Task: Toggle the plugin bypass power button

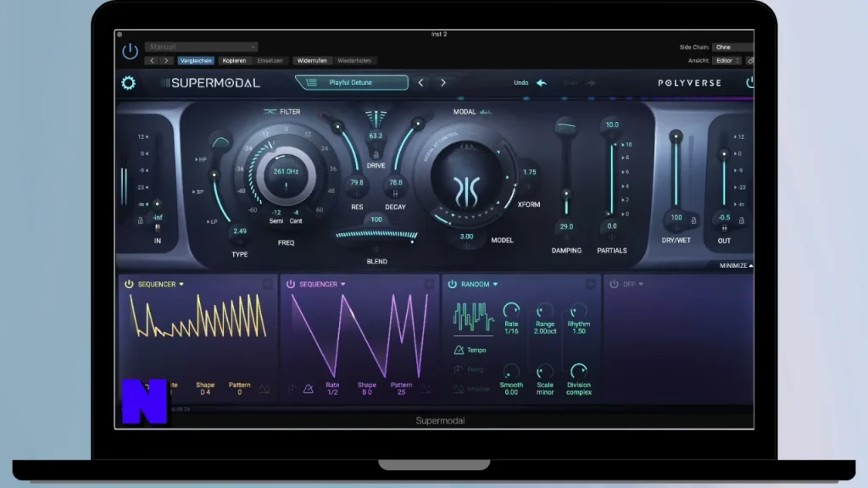Action: (x=130, y=52)
